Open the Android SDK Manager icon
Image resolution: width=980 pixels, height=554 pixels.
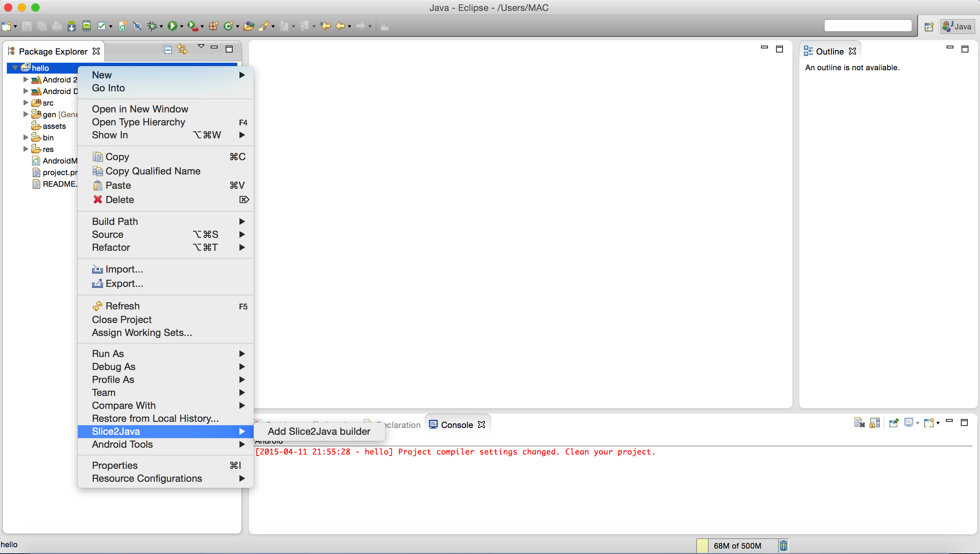click(x=71, y=26)
